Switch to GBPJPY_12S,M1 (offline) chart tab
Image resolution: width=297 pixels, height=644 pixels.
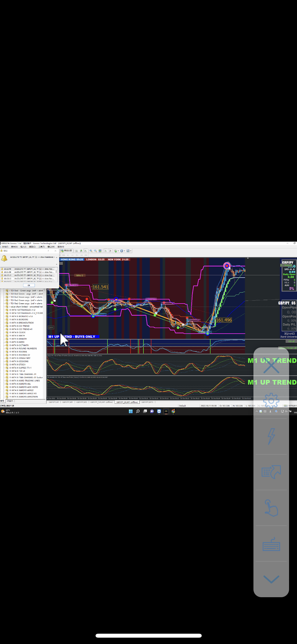click(x=102, y=402)
